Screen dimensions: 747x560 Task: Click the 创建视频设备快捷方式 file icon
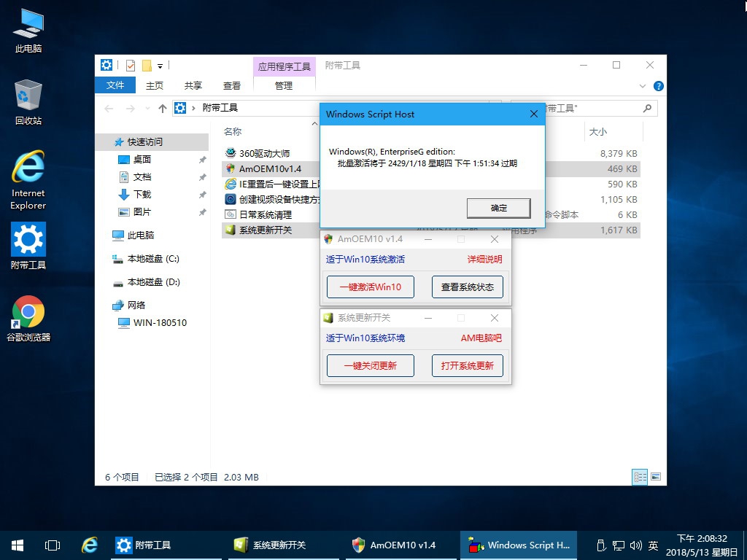(231, 199)
